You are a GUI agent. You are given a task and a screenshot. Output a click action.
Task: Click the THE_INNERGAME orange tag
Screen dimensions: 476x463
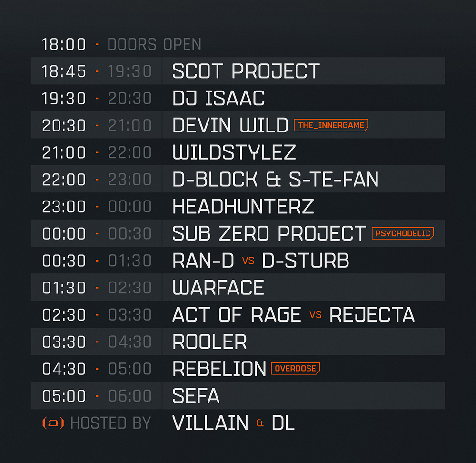coord(331,125)
